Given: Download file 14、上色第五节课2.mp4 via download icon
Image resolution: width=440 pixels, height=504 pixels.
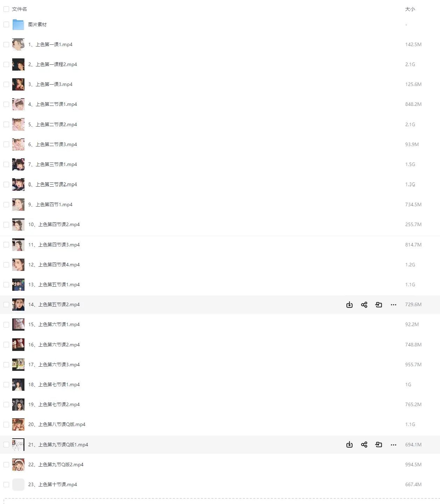Looking at the screenshot, I should (x=349, y=305).
